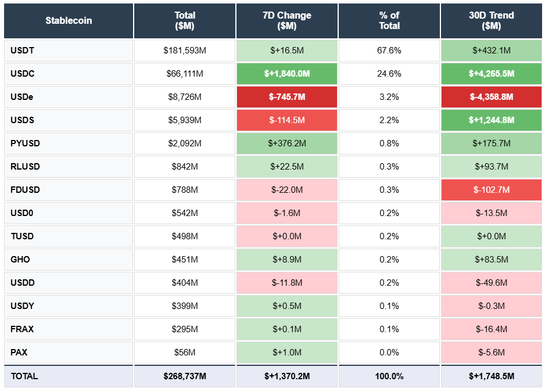Select USDT's 67.6% share cell
The image size is (545, 392).
[389, 51]
